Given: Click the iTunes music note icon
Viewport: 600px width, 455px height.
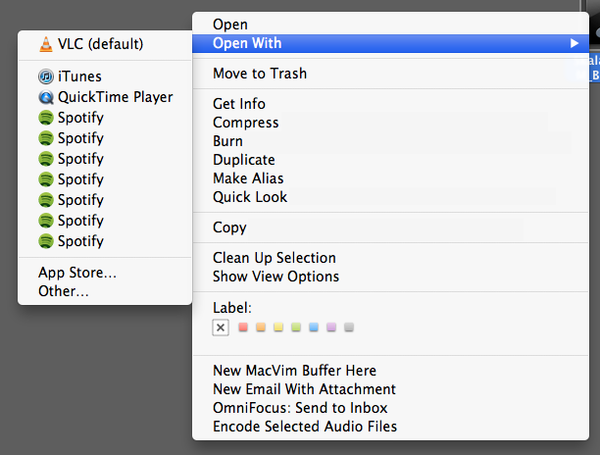Looking at the screenshot, I should tap(46, 77).
